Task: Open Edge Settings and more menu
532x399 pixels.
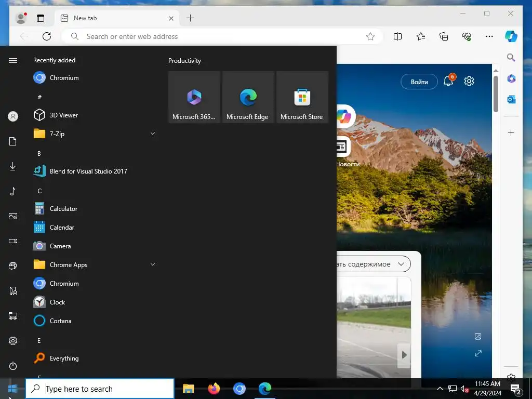Action: pyautogui.click(x=489, y=36)
